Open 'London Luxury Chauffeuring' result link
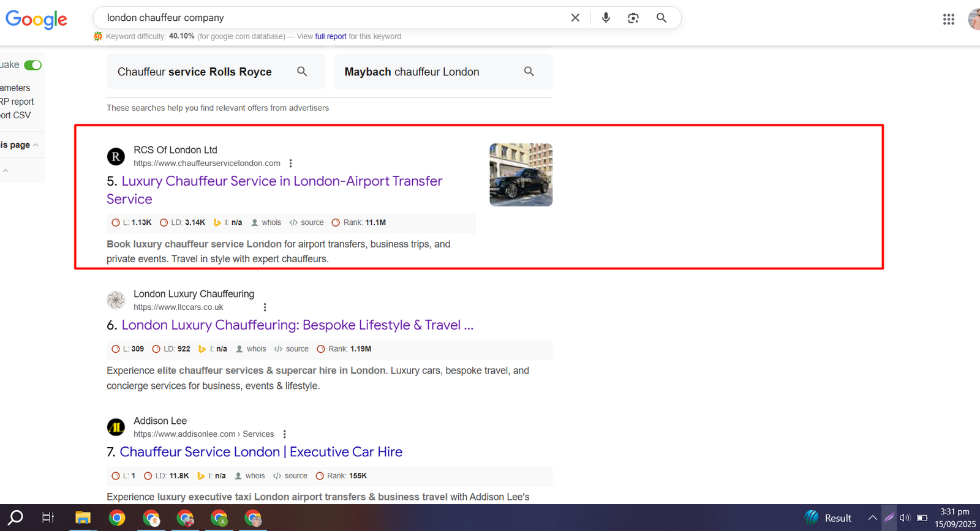The image size is (980, 531). point(297,325)
